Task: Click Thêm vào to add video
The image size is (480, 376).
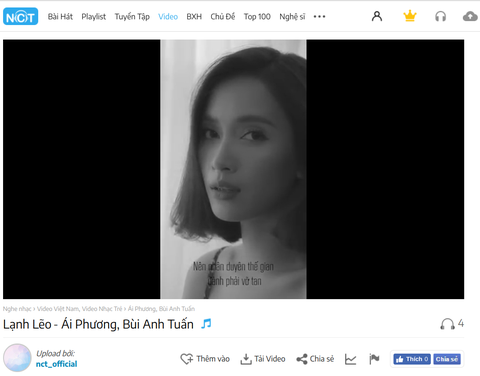Action: point(205,359)
